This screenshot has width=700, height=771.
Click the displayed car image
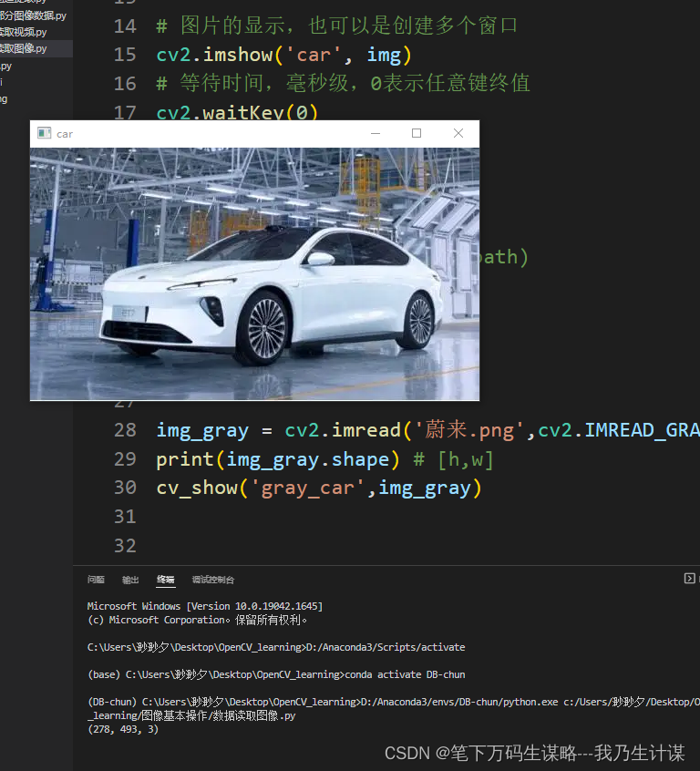pyautogui.click(x=255, y=274)
